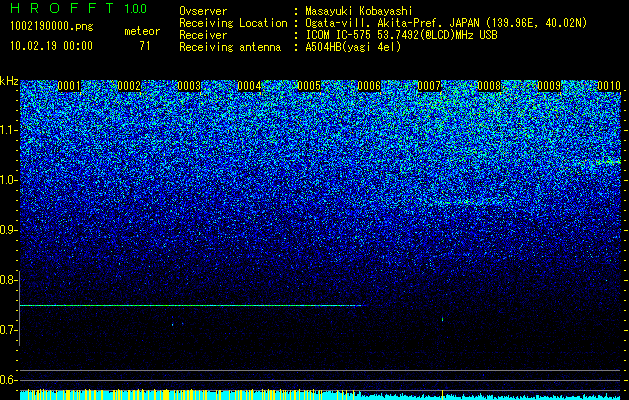629x400 pixels.
Task: Click the HROFFT 1.0.0 title text
Action: click(78, 8)
